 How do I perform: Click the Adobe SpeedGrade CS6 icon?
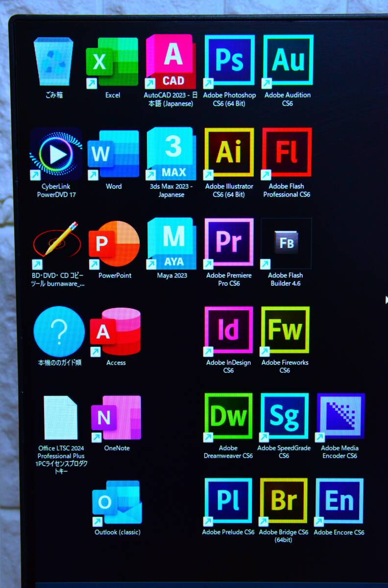pos(285,416)
